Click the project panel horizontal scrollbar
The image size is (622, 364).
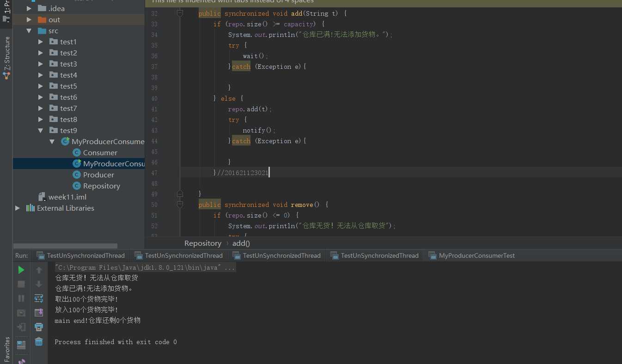[65, 246]
